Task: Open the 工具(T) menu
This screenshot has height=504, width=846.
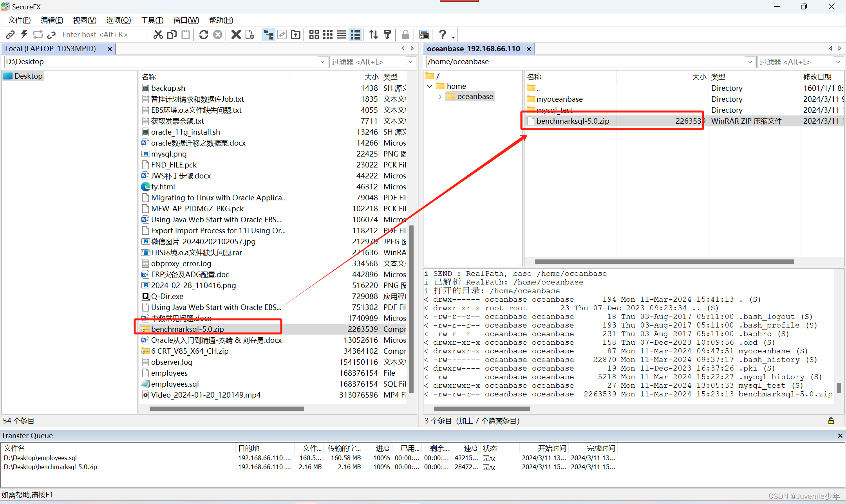Action: point(152,20)
